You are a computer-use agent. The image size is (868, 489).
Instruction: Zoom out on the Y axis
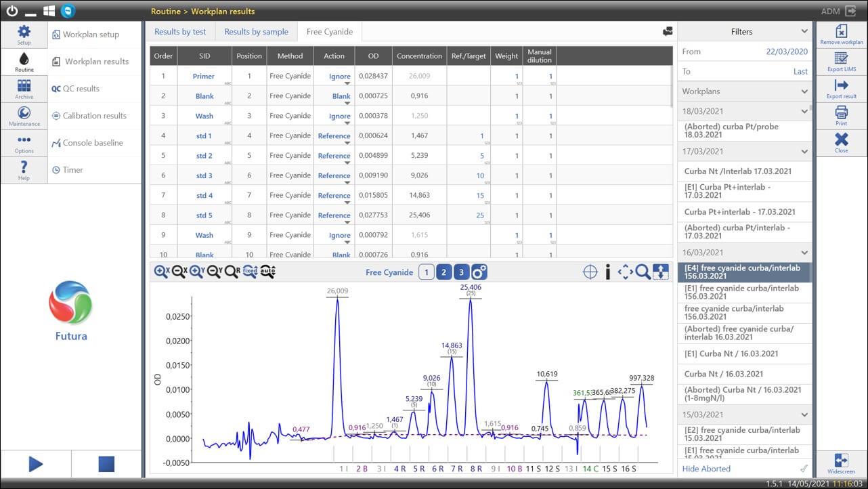point(214,272)
